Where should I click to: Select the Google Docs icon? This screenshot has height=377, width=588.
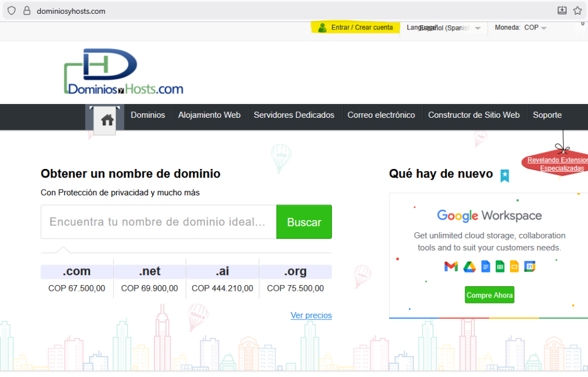point(485,266)
